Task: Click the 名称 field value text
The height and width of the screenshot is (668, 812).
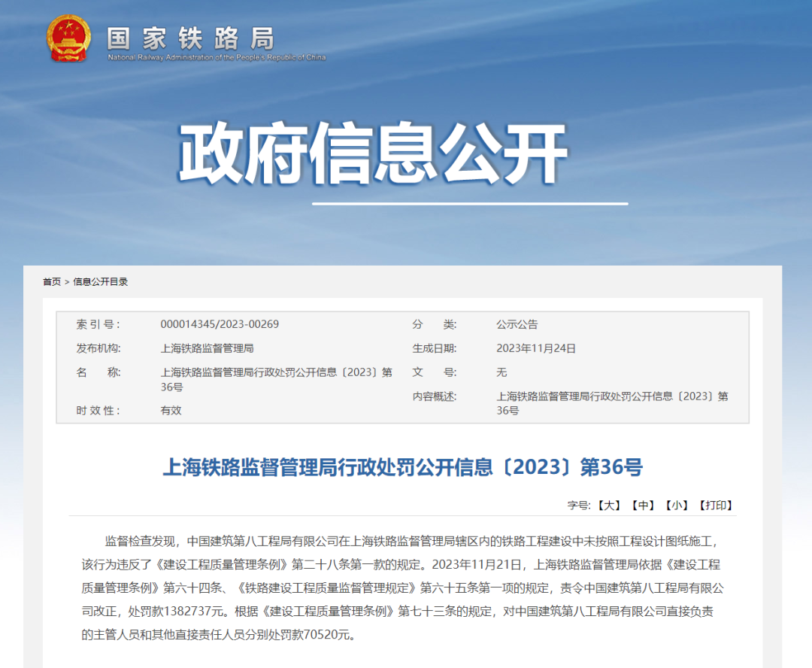Action: (x=276, y=379)
